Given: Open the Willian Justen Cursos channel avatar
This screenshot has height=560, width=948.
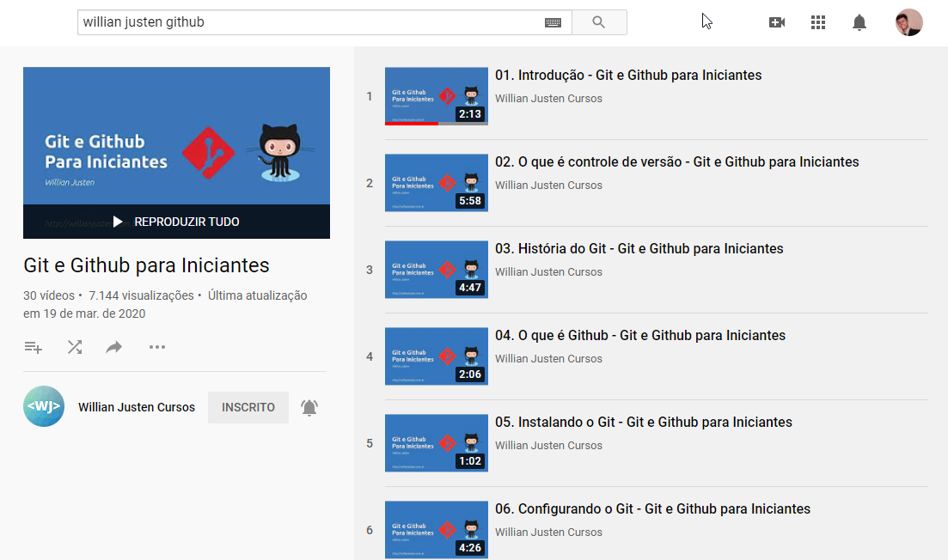Looking at the screenshot, I should 44,406.
